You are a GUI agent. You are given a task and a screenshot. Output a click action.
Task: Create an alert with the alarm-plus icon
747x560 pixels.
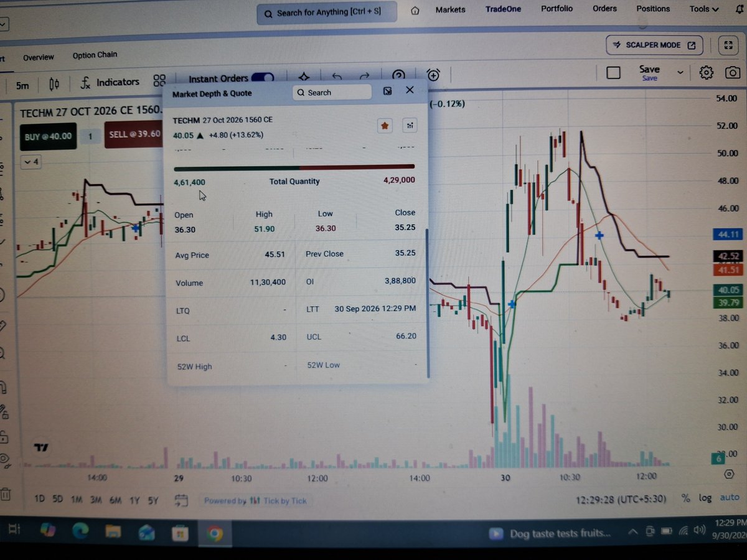point(433,75)
